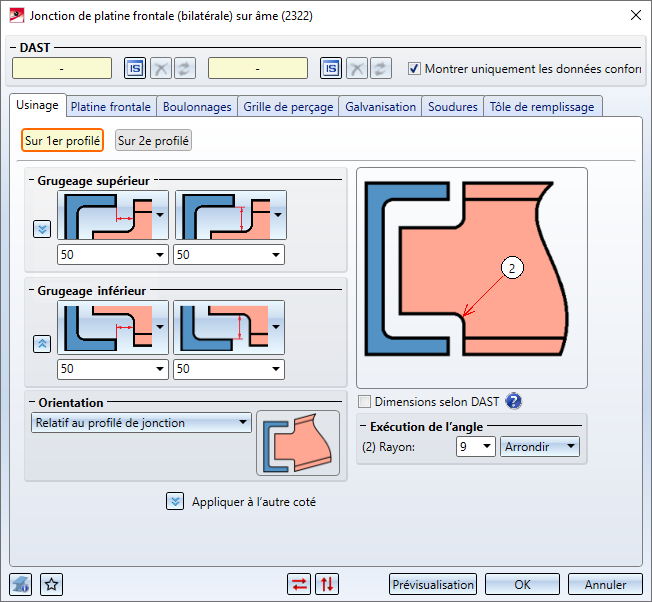Open the 'Boulonnages' tab
The image size is (652, 602).
click(197, 106)
